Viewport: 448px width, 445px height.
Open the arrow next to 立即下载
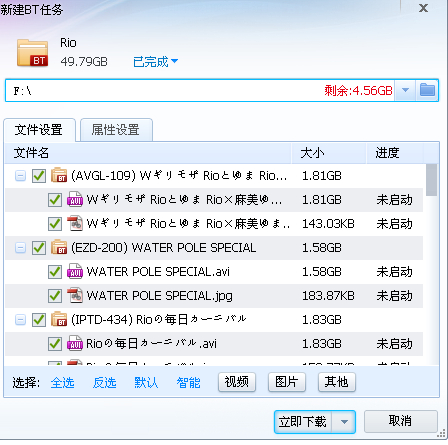(x=344, y=422)
